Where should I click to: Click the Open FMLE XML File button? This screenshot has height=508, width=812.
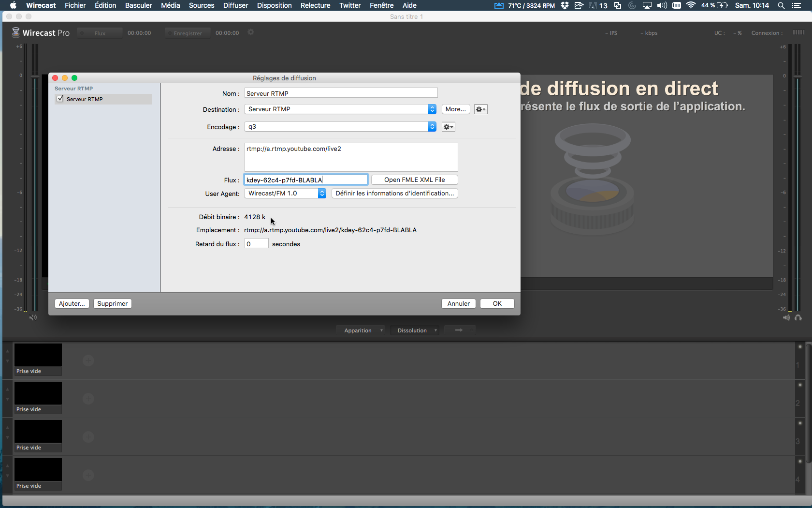(414, 179)
